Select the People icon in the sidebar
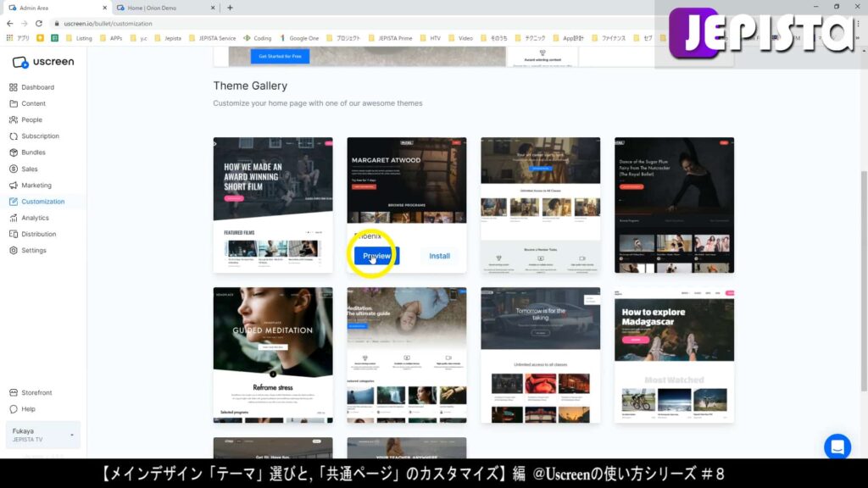This screenshot has height=488, width=868. point(14,119)
